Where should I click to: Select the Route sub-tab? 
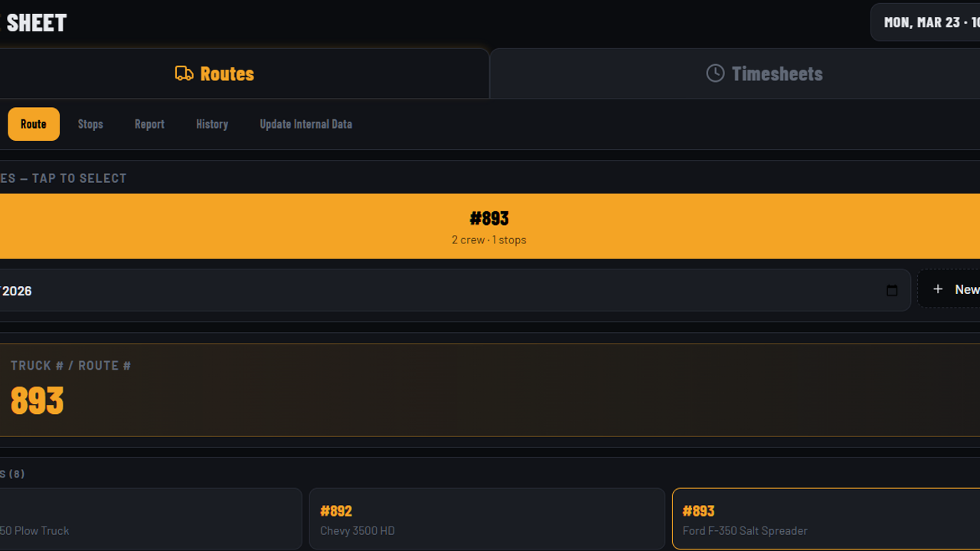pos(34,124)
